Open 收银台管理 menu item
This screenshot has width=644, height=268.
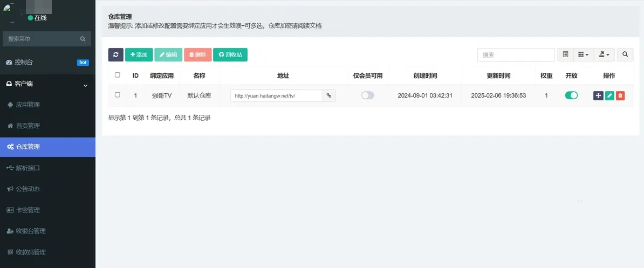coord(47,231)
